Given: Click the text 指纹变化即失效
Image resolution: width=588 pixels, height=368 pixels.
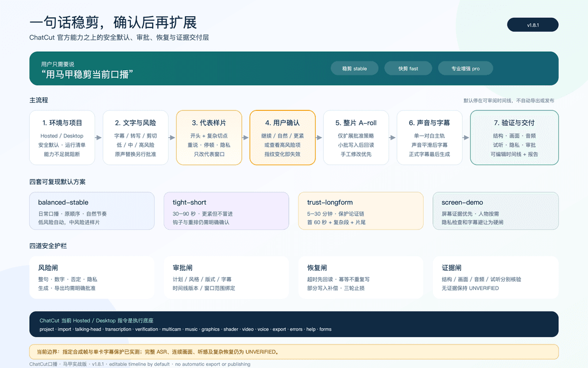Looking at the screenshot, I should coord(283,154).
